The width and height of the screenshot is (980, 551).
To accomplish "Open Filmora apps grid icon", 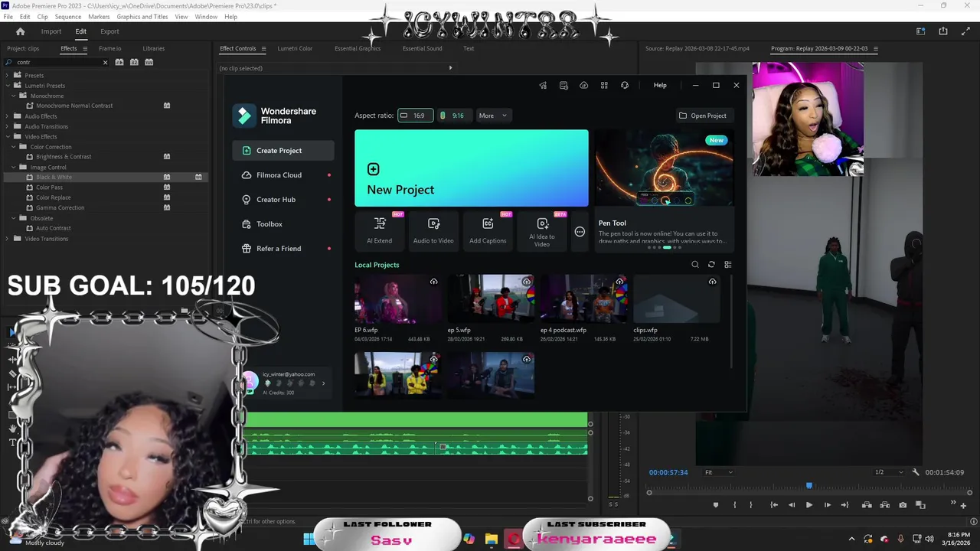I will [x=604, y=85].
